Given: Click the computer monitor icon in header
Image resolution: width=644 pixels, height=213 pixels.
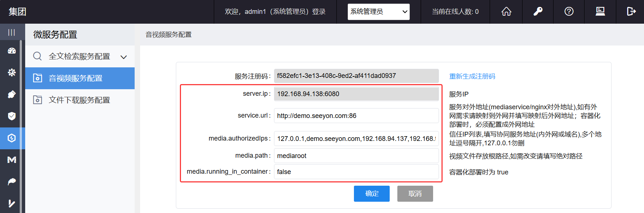Looking at the screenshot, I should click(x=600, y=12).
